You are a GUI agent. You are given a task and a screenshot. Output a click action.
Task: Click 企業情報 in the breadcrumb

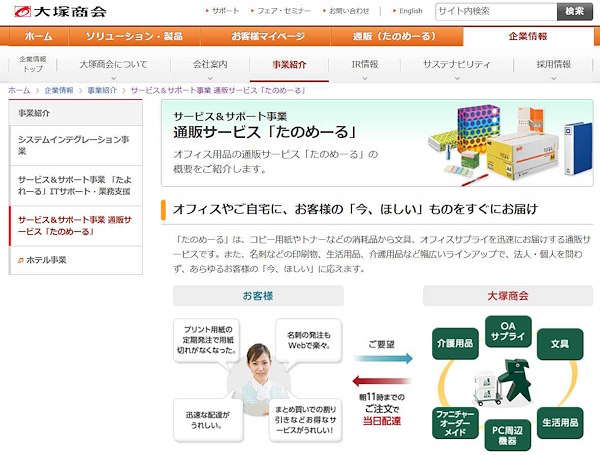click(59, 90)
